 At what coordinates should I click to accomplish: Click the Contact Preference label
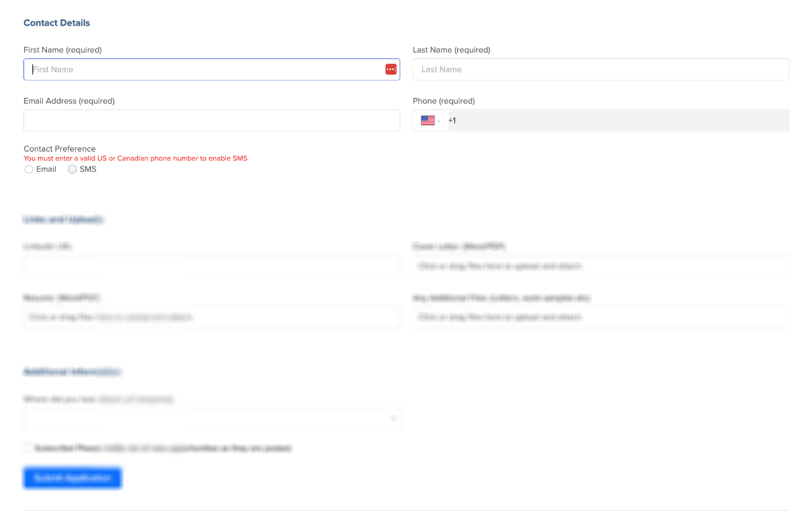(x=60, y=149)
